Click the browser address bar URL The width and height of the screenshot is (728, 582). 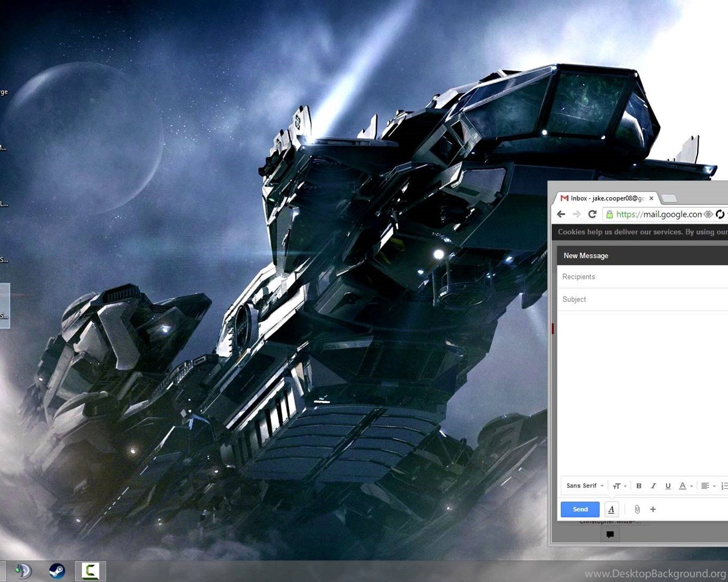[x=659, y=214]
